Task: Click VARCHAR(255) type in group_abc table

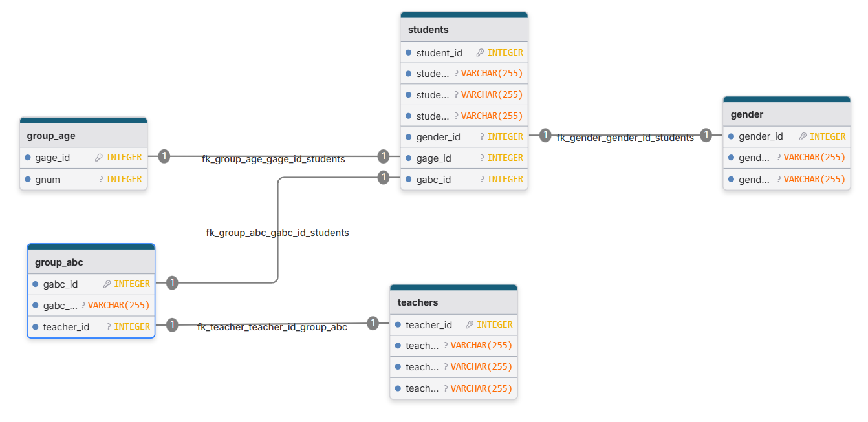Action: click(x=119, y=305)
